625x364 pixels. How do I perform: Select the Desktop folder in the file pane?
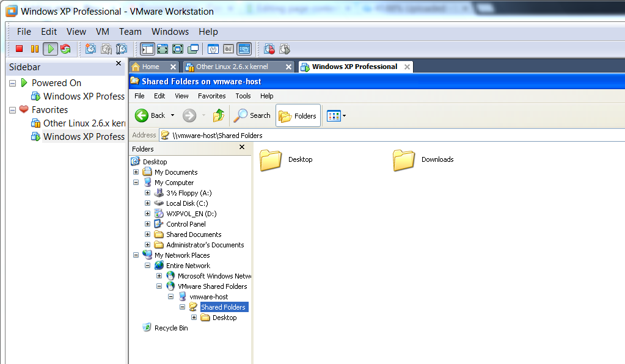point(286,159)
